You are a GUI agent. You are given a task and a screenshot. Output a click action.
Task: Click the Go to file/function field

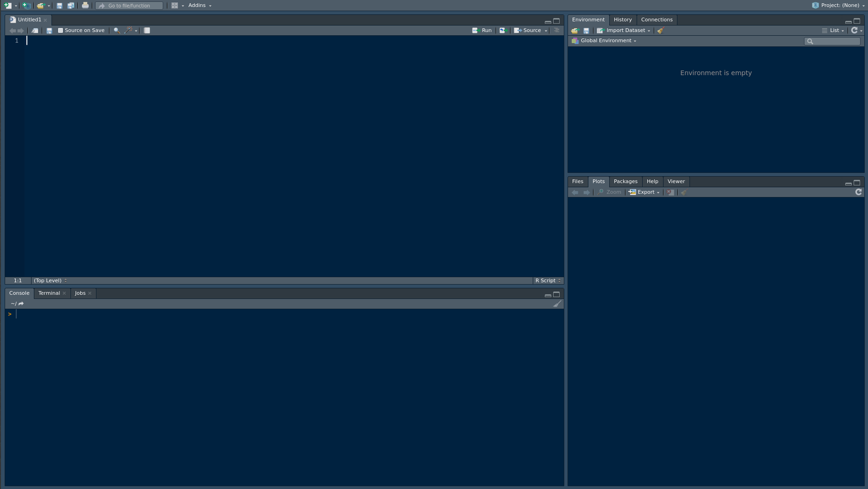coord(128,5)
